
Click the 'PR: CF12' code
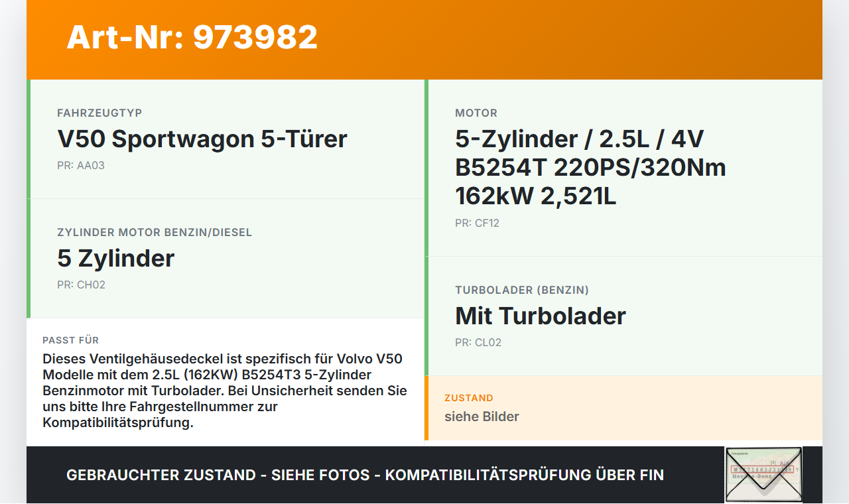pyautogui.click(x=477, y=223)
